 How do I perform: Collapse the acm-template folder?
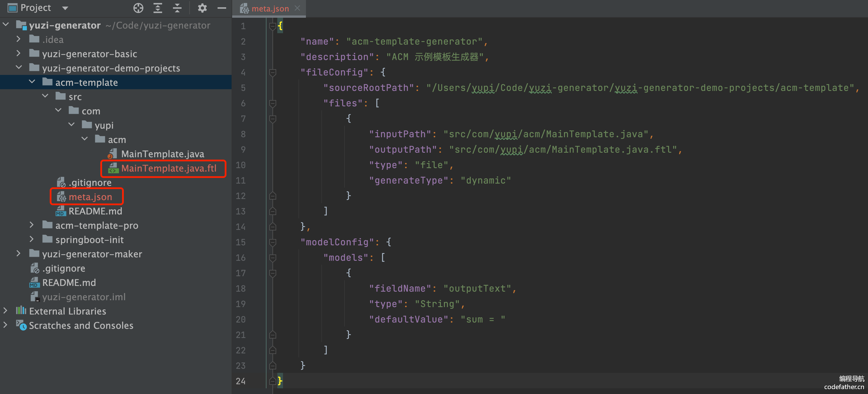[32, 82]
